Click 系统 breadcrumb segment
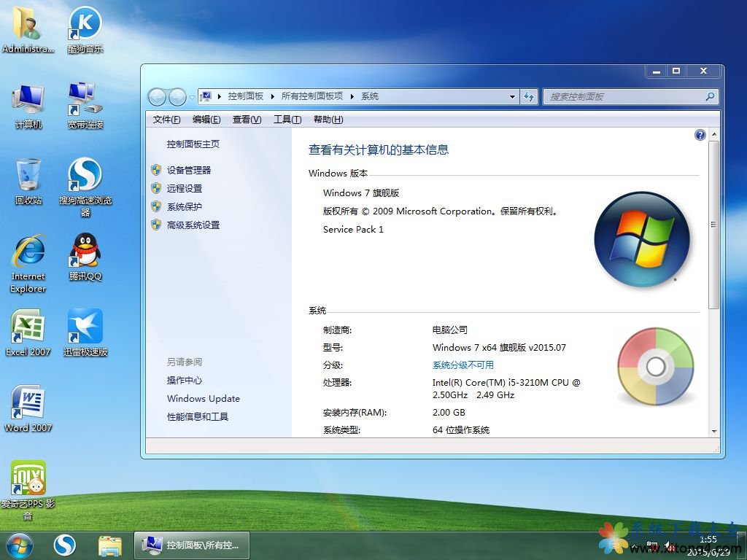The image size is (747, 560). [x=370, y=97]
